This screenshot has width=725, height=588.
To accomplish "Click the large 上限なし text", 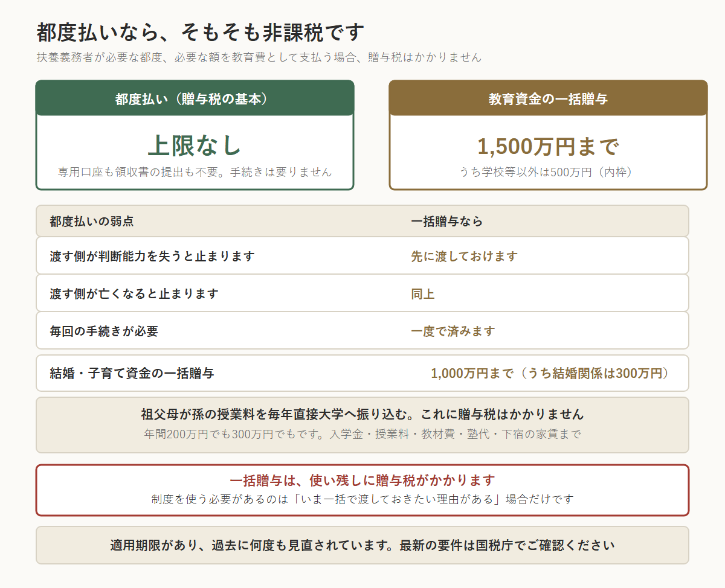I will point(195,145).
